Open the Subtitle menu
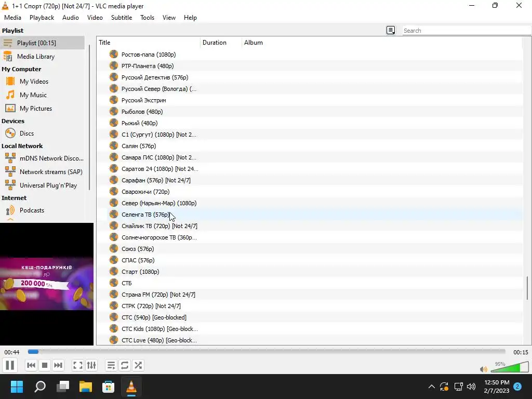Viewport: 532px width, 399px height. tap(122, 18)
